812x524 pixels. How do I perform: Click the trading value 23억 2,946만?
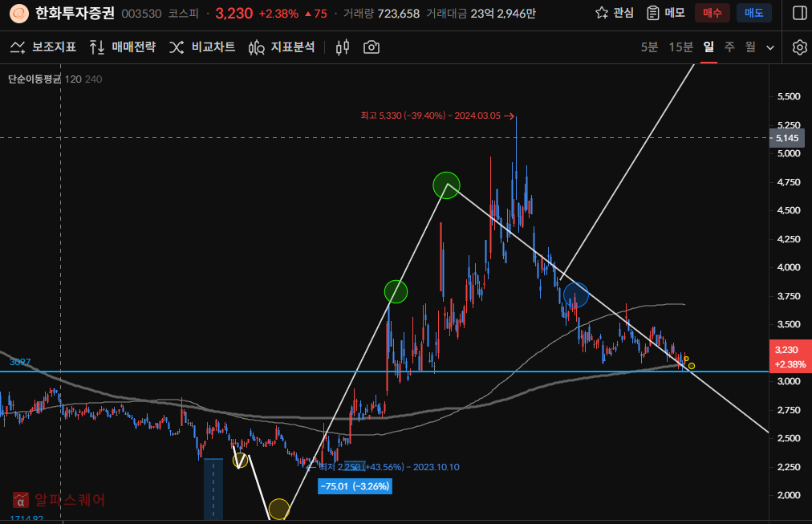coord(503,14)
